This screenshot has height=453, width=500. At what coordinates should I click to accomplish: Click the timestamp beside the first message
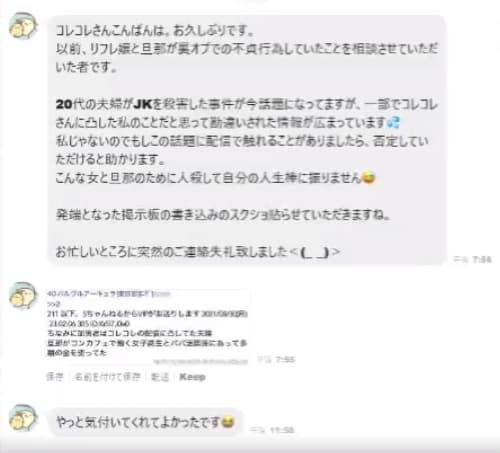click(472, 259)
